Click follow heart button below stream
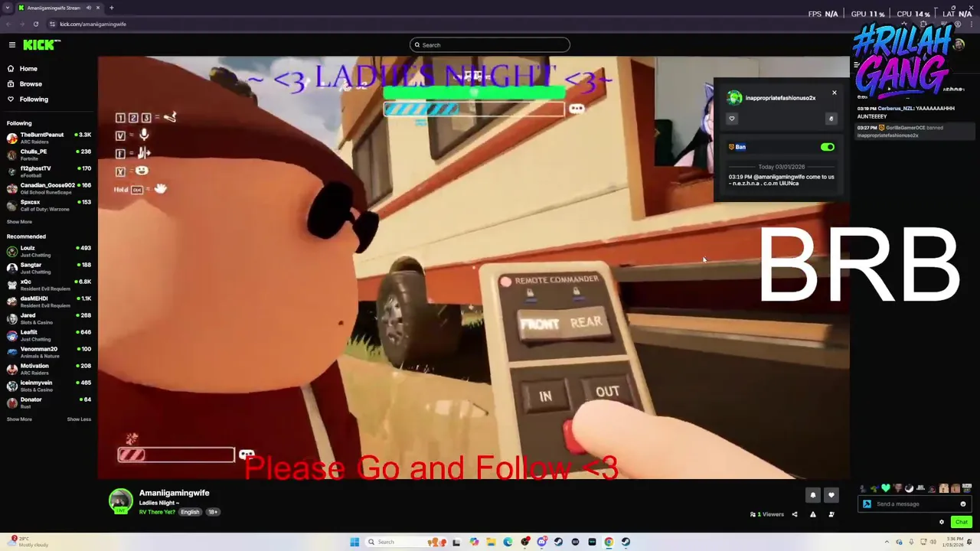 pyautogui.click(x=831, y=495)
